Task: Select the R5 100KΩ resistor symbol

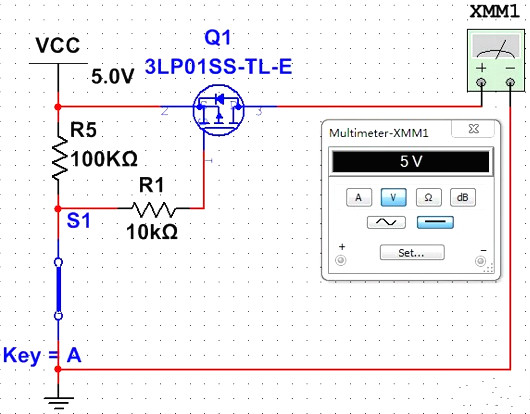Action: 59,158
